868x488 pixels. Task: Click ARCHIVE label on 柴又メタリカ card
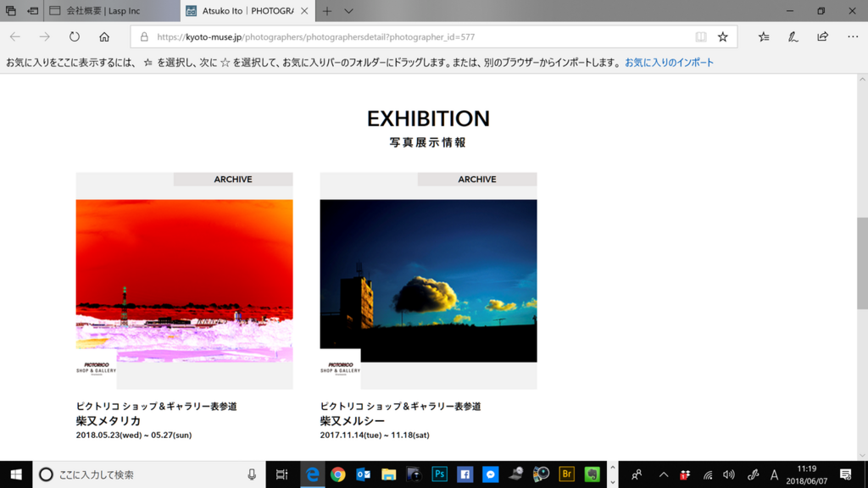click(x=233, y=180)
